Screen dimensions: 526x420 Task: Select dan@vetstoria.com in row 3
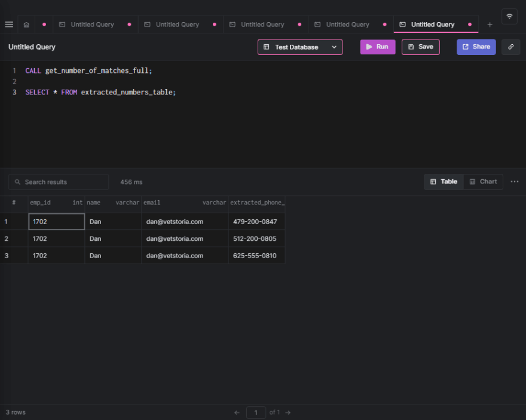pos(185,256)
